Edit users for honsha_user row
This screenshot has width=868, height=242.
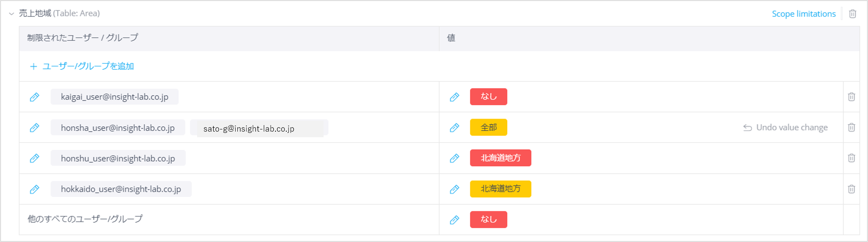(35, 128)
